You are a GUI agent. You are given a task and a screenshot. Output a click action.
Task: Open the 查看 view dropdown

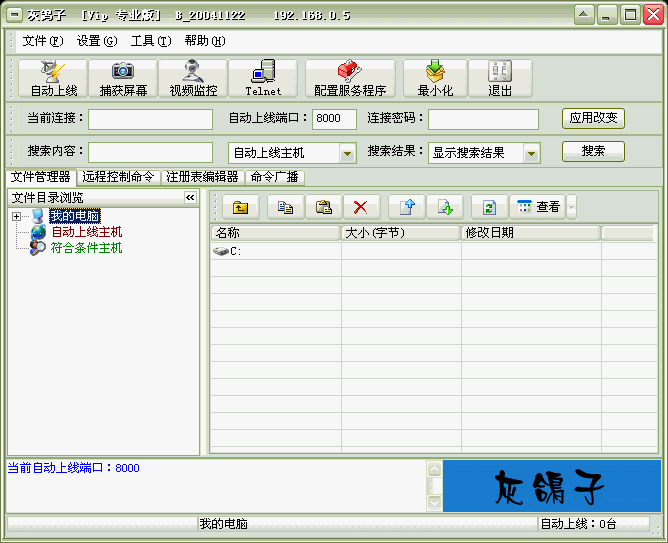tap(571, 207)
